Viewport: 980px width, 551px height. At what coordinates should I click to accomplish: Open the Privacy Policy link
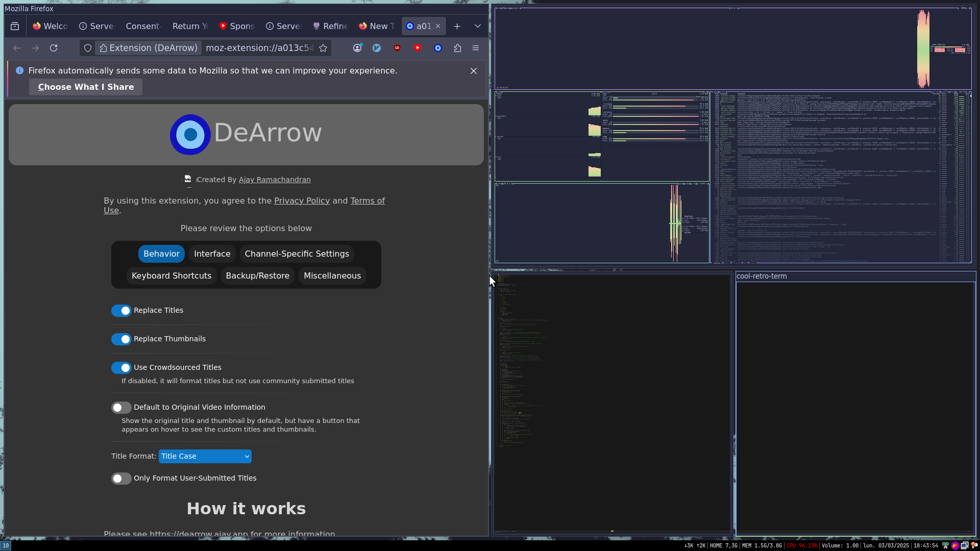coord(302,201)
